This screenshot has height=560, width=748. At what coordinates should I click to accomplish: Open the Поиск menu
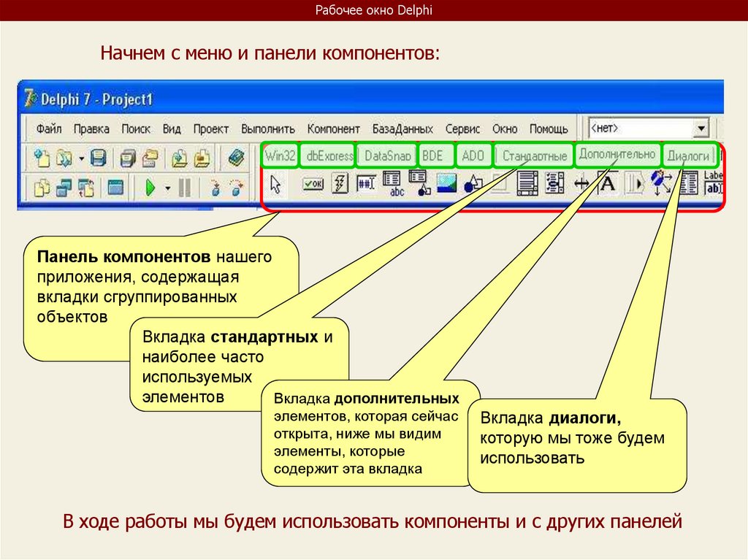135,129
